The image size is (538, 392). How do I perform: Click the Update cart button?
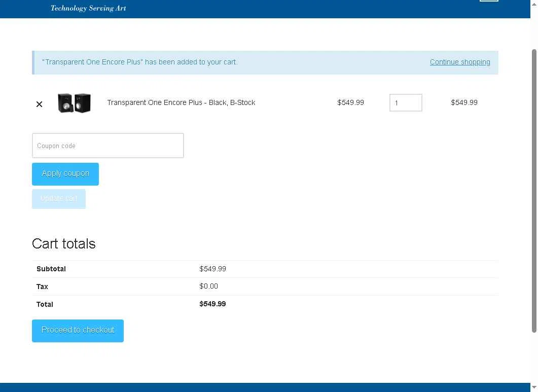point(59,199)
